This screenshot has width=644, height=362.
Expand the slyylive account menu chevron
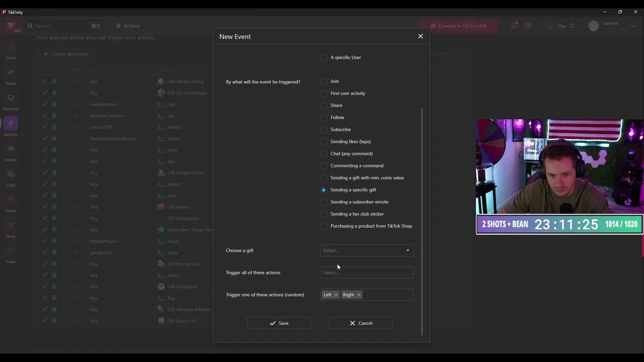pyautogui.click(x=632, y=26)
